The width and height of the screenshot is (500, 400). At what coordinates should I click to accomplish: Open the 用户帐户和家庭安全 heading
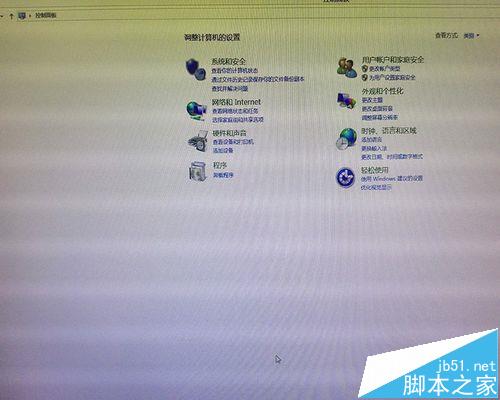(x=393, y=60)
